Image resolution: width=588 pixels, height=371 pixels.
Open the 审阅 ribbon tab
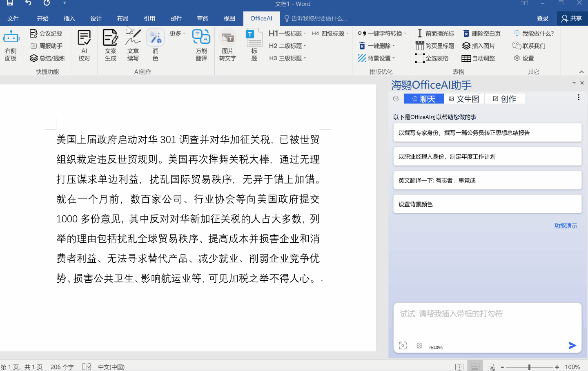click(203, 18)
